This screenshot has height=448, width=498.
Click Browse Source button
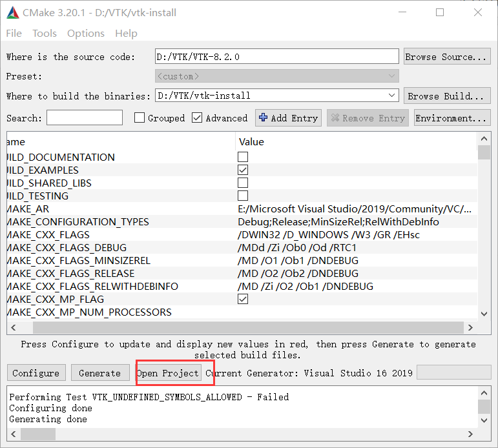tap(447, 57)
